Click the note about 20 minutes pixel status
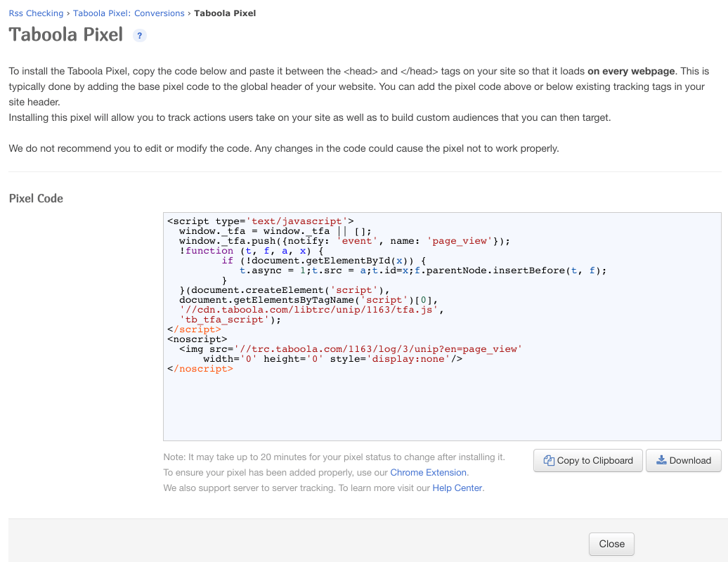 (334, 457)
